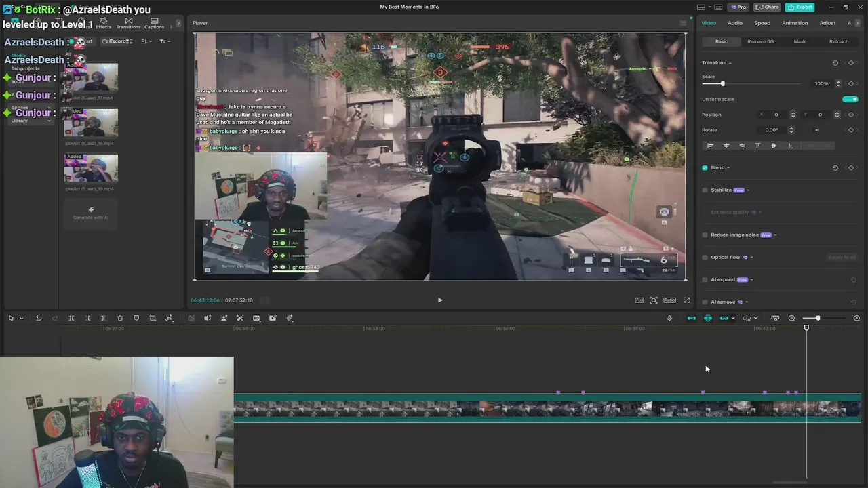
Task: Click the crop icon in timeline toolbar
Action: tap(153, 318)
